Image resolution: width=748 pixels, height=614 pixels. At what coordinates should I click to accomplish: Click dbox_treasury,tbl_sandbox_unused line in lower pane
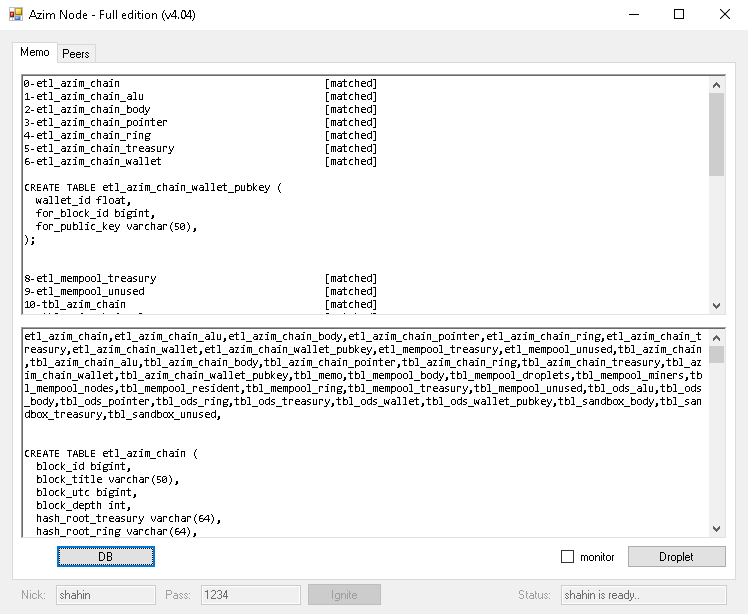click(123, 414)
